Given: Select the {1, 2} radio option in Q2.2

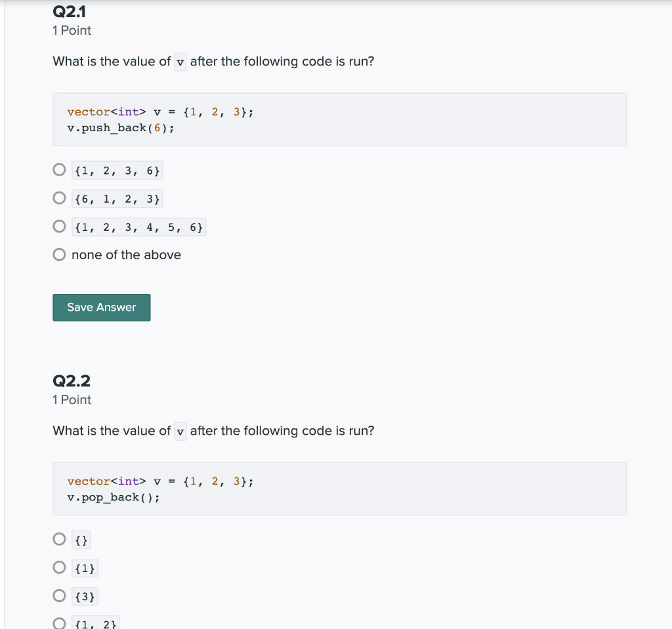Looking at the screenshot, I should [x=59, y=624].
